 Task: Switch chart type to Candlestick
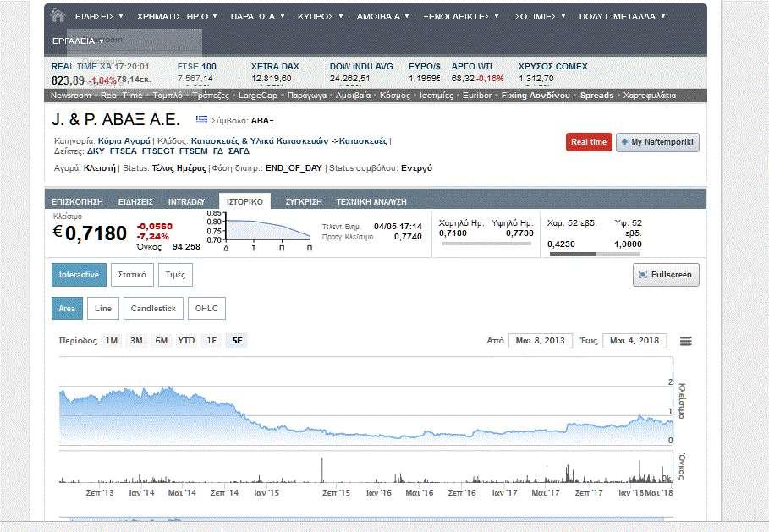[x=153, y=309]
